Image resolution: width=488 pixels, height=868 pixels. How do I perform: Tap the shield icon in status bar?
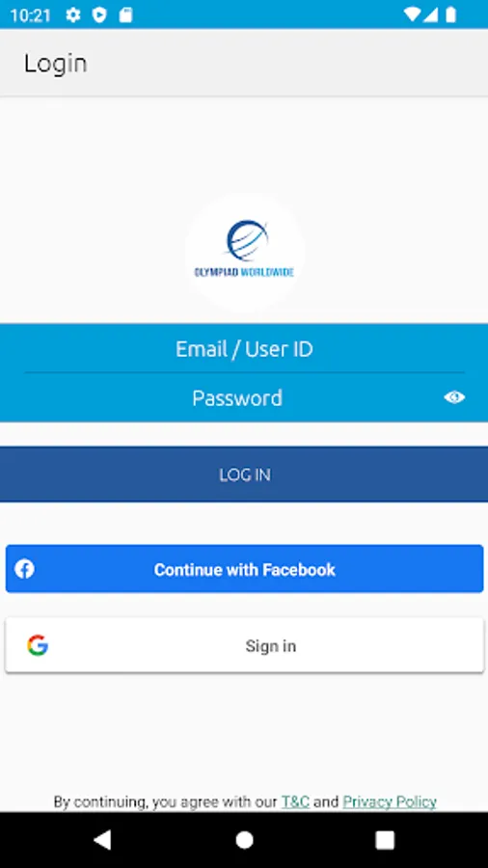coord(99,14)
